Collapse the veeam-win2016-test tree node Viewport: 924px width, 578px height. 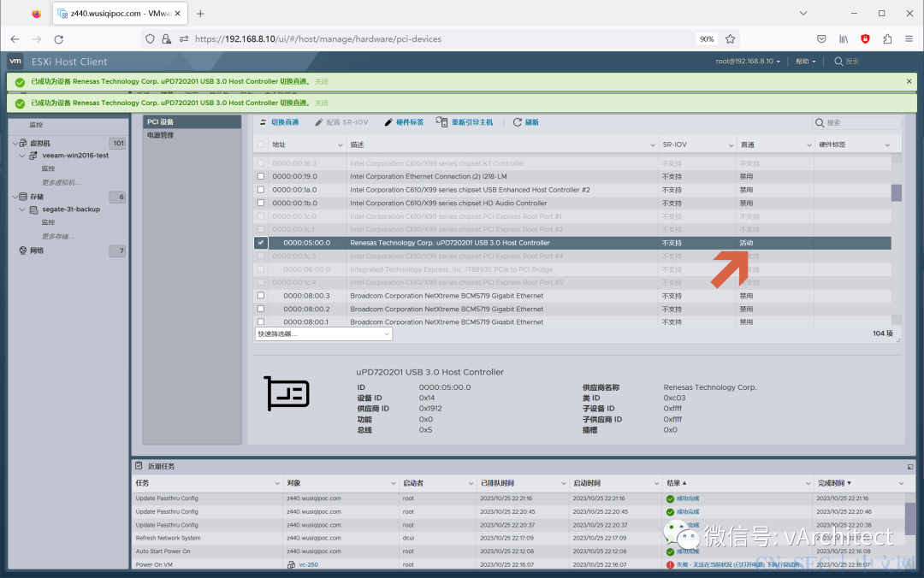click(22, 156)
